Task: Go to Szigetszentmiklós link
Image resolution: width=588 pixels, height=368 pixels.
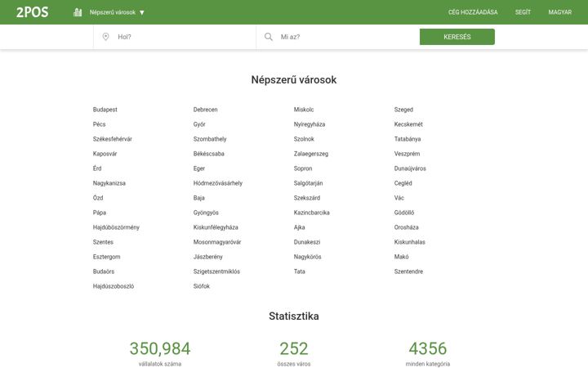Action: tap(216, 272)
